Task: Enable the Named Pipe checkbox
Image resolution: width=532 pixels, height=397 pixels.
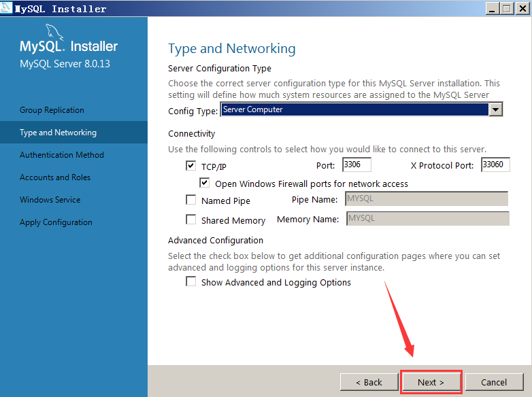Action: tap(190, 200)
